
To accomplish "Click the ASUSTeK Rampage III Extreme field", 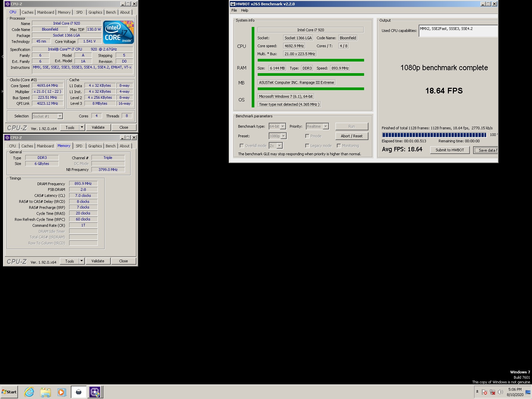I will pyautogui.click(x=297, y=82).
